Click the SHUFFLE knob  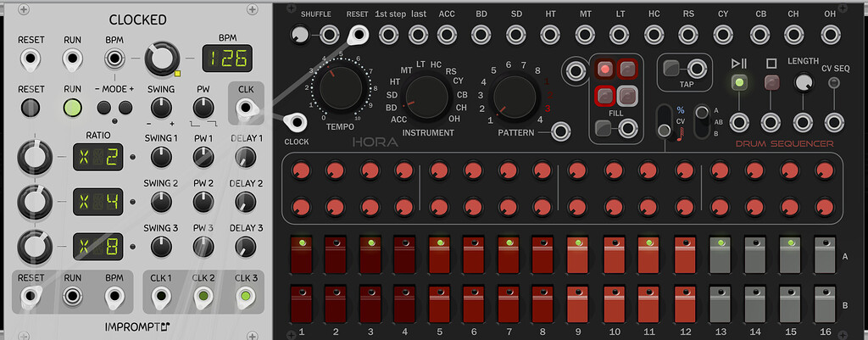point(299,35)
